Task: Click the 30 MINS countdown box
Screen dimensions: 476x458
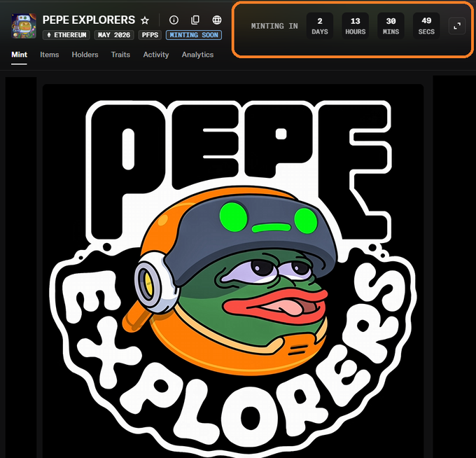Action: (x=391, y=26)
